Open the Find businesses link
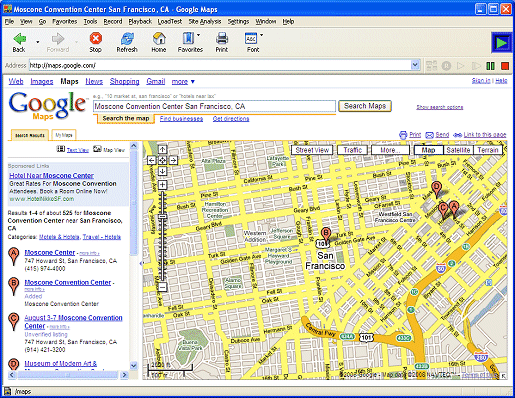Viewport: 515px width, 398px height. pos(181,119)
